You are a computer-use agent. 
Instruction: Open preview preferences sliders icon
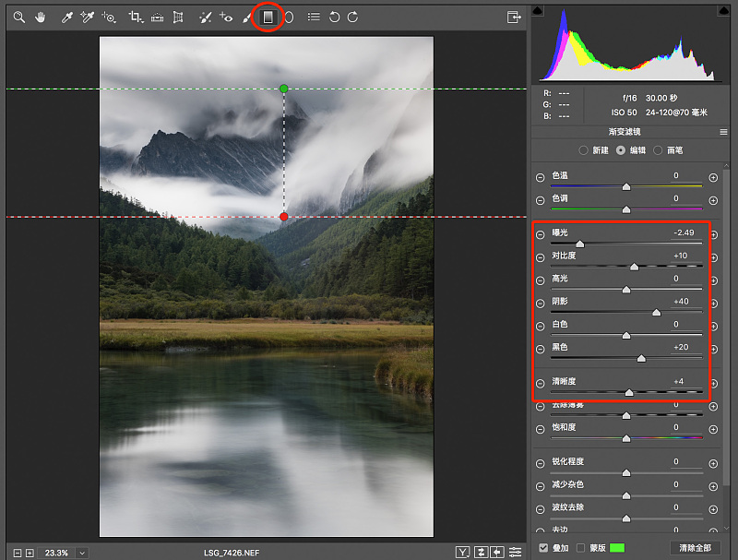tap(516, 553)
